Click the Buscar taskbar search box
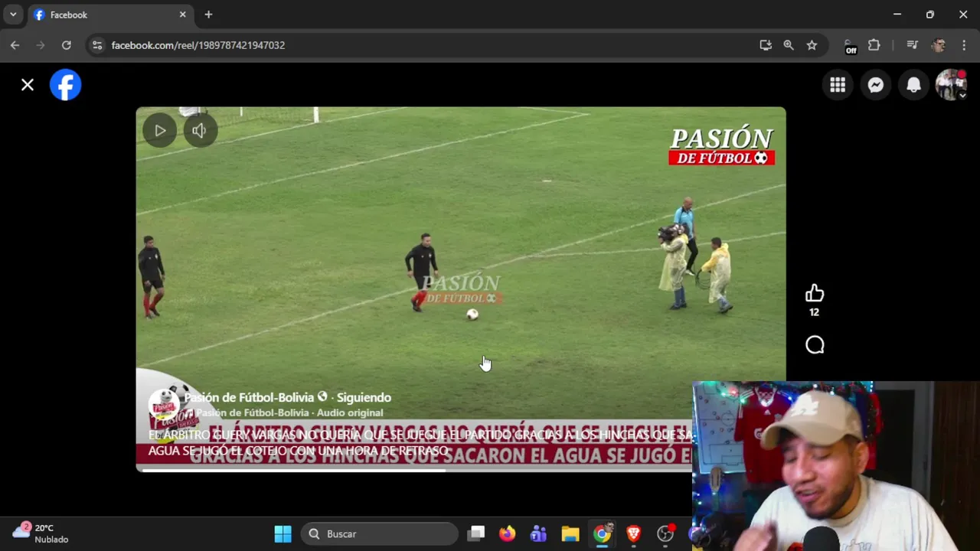980x551 pixels. coord(379,534)
